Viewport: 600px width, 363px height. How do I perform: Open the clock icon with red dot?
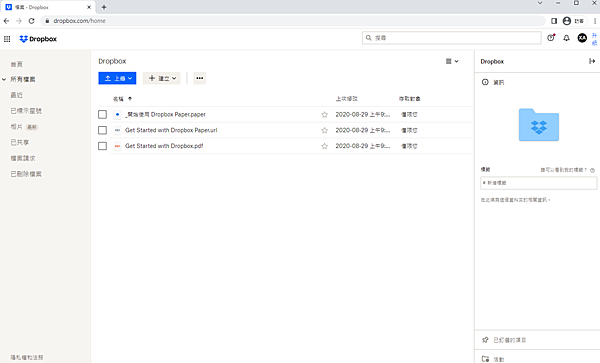(x=551, y=37)
